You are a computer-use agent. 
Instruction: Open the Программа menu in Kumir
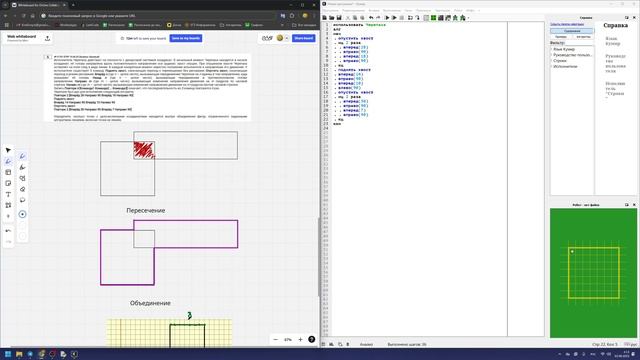pyautogui.click(x=331, y=10)
